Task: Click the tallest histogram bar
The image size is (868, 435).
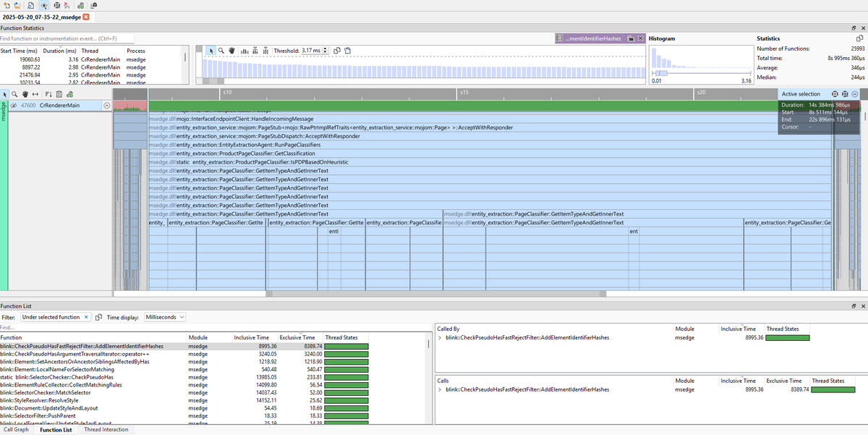Action: click(x=653, y=57)
